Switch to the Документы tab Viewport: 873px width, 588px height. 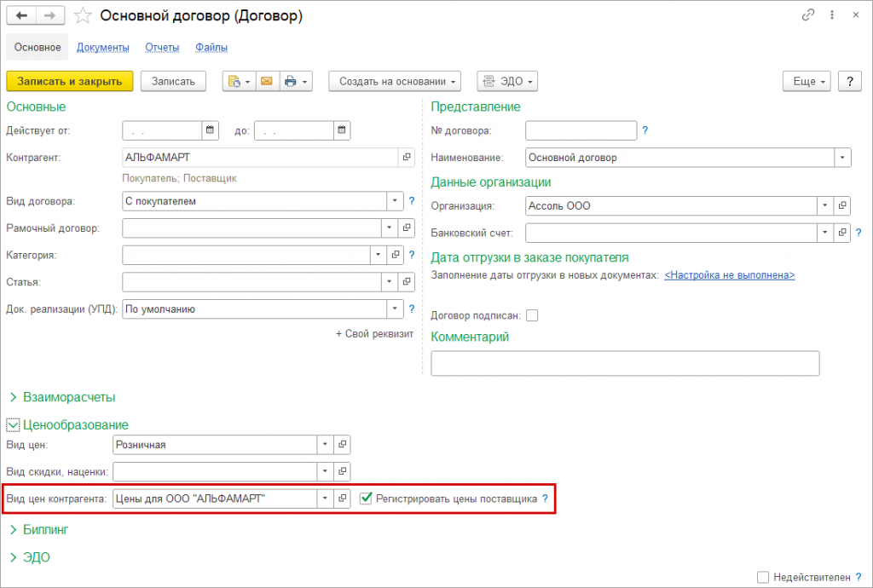tap(103, 47)
